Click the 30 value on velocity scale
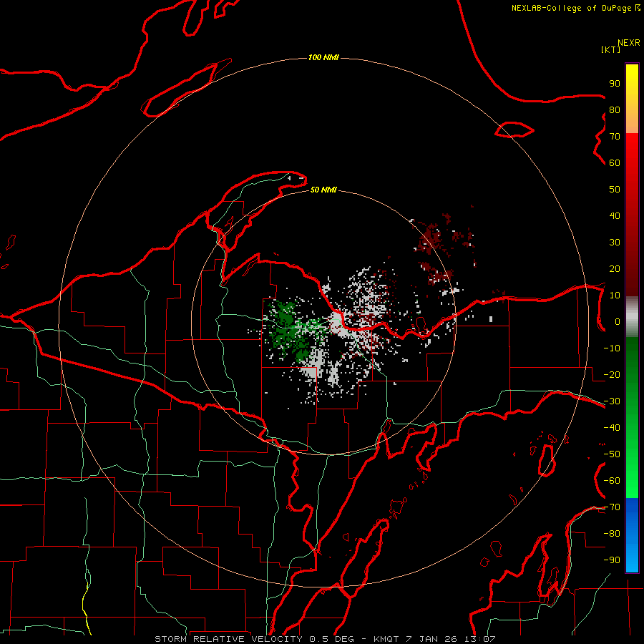644x644 pixels. (615, 243)
